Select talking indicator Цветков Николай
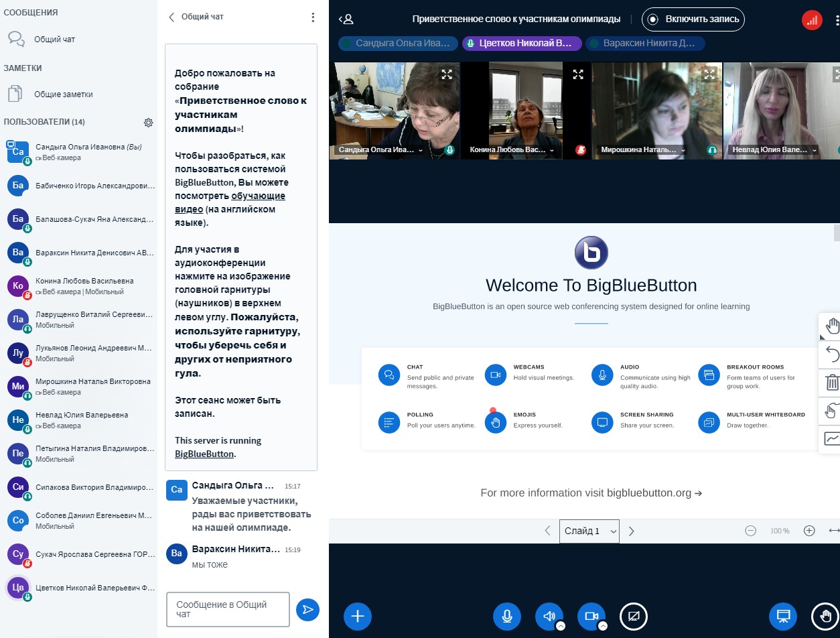This screenshot has height=638, width=840. (522, 44)
